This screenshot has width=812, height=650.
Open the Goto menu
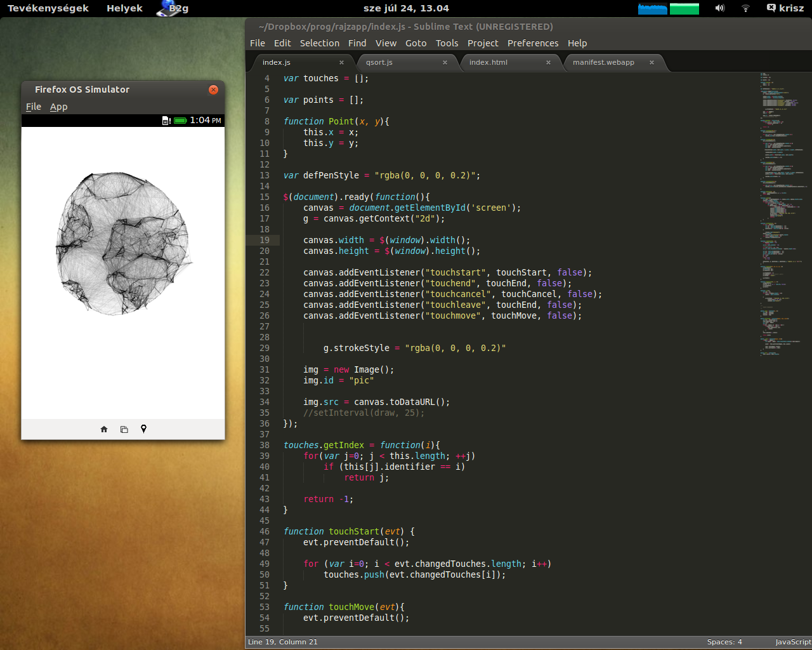(x=416, y=43)
